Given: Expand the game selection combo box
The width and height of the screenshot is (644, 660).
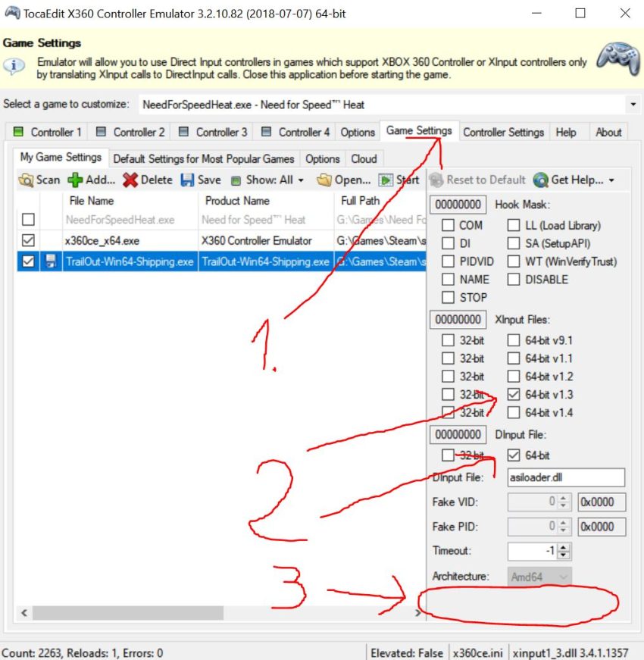Looking at the screenshot, I should click(x=633, y=103).
